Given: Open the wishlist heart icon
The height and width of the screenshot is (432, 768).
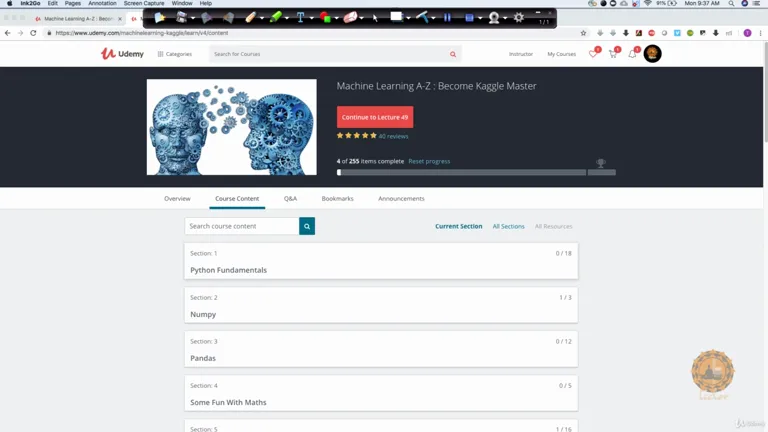Looking at the screenshot, I should pos(593,54).
